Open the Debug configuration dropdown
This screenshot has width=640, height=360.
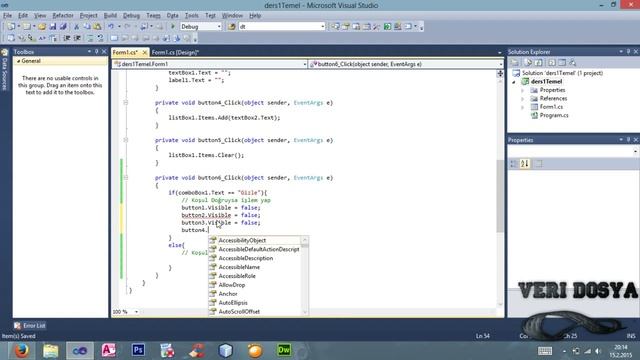[219, 27]
